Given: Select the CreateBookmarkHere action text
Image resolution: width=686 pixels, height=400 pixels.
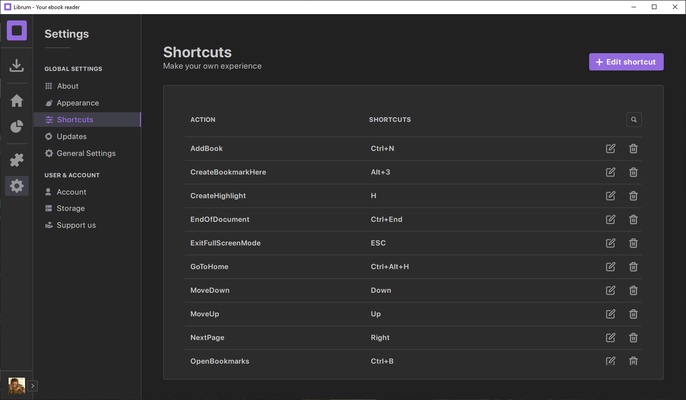Looking at the screenshot, I should click(228, 172).
